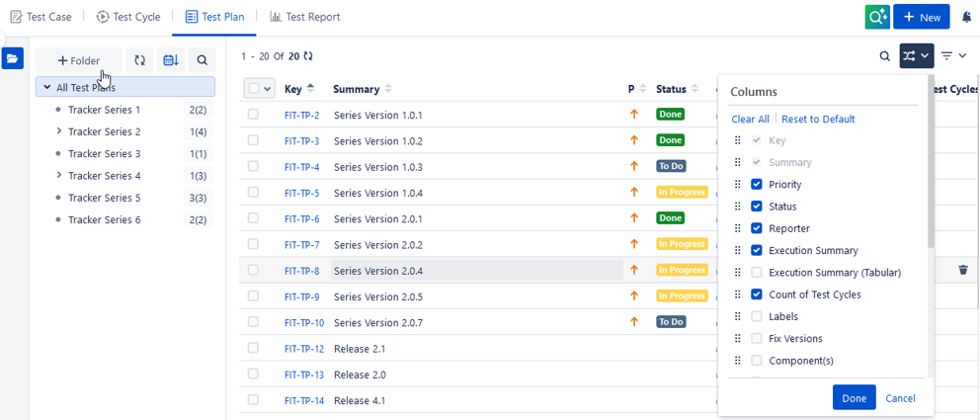Click the notification bell icon
The image size is (980, 420).
click(966, 18)
